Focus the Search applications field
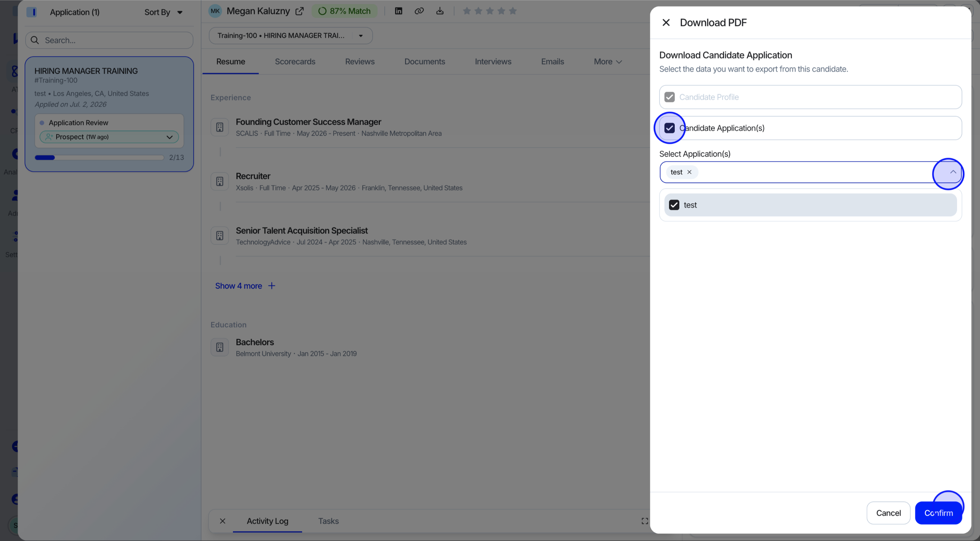980x541 pixels. (x=109, y=40)
